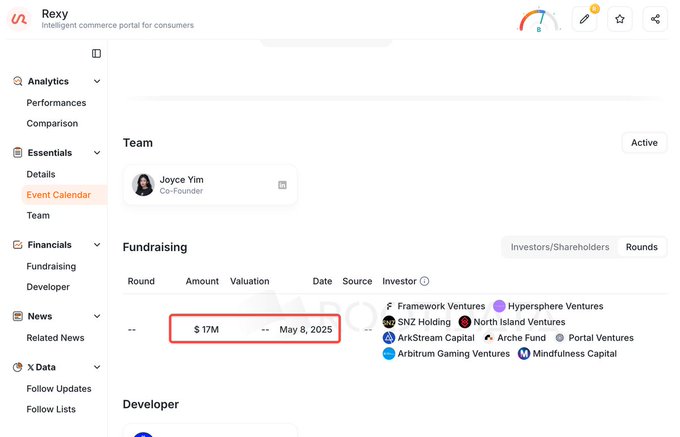The height and width of the screenshot is (437, 680).
Task: Click the Portal Ventures logo
Action: 560,338
